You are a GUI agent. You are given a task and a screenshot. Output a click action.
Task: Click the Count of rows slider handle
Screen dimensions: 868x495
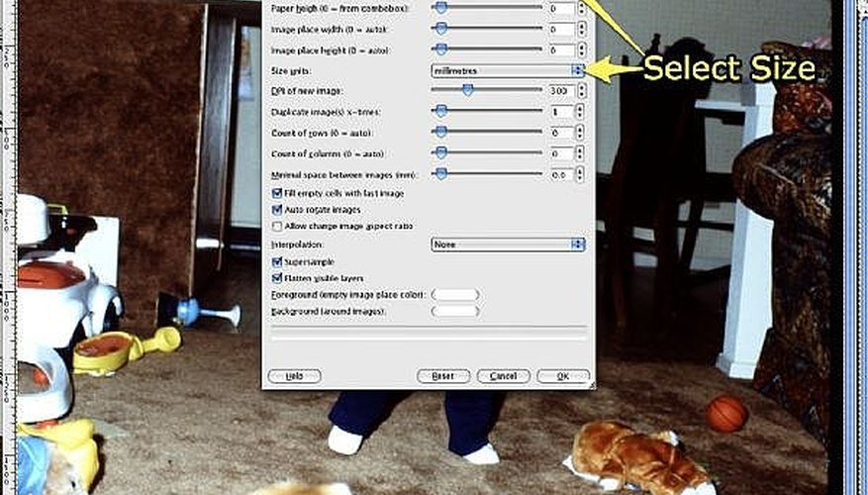click(440, 133)
